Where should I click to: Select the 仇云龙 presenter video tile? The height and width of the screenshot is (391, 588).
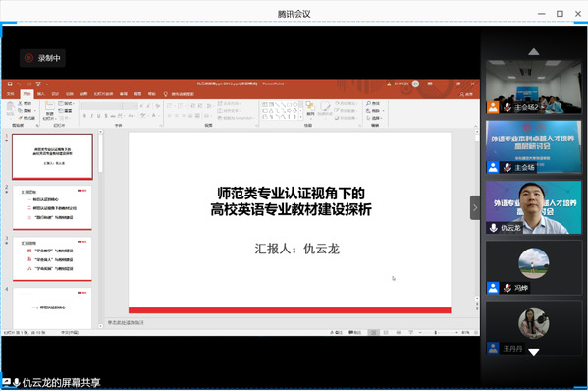click(533, 207)
